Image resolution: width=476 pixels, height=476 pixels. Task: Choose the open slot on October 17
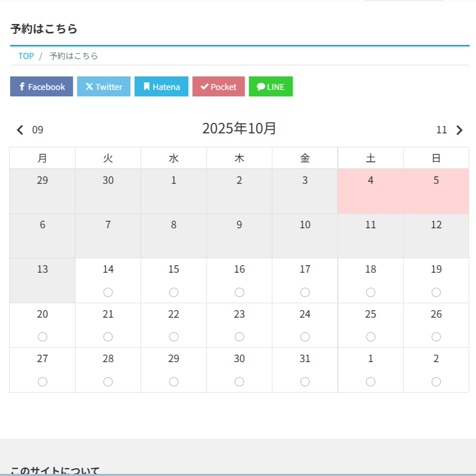point(305,292)
